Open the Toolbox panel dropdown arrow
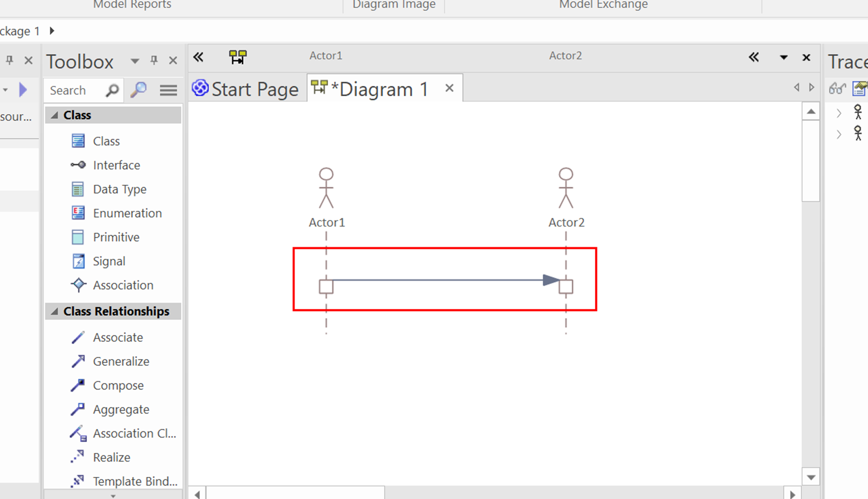 point(135,61)
